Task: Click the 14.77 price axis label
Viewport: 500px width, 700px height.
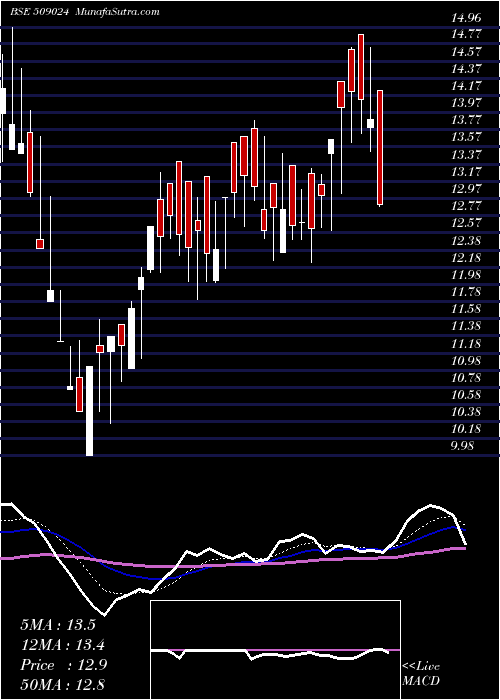Action: [x=466, y=34]
